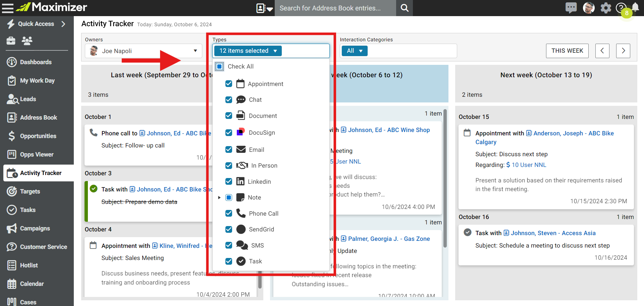Open the hamburger main menu
This screenshot has height=306, width=644.
[x=7, y=8]
